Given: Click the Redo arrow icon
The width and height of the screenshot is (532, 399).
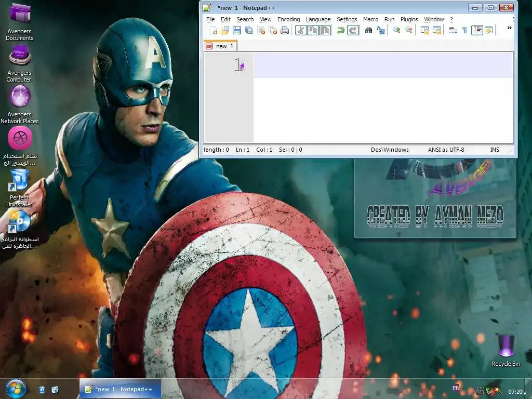Looking at the screenshot, I should (x=353, y=31).
